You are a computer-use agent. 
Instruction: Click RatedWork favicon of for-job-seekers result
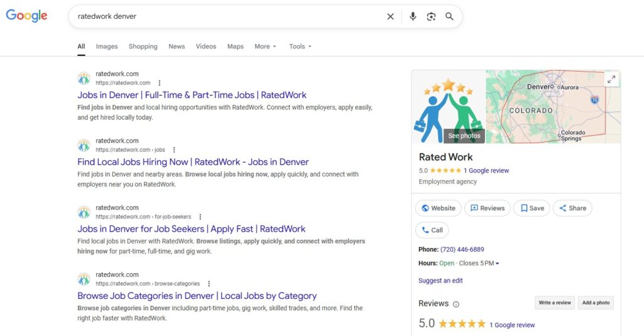(84, 212)
